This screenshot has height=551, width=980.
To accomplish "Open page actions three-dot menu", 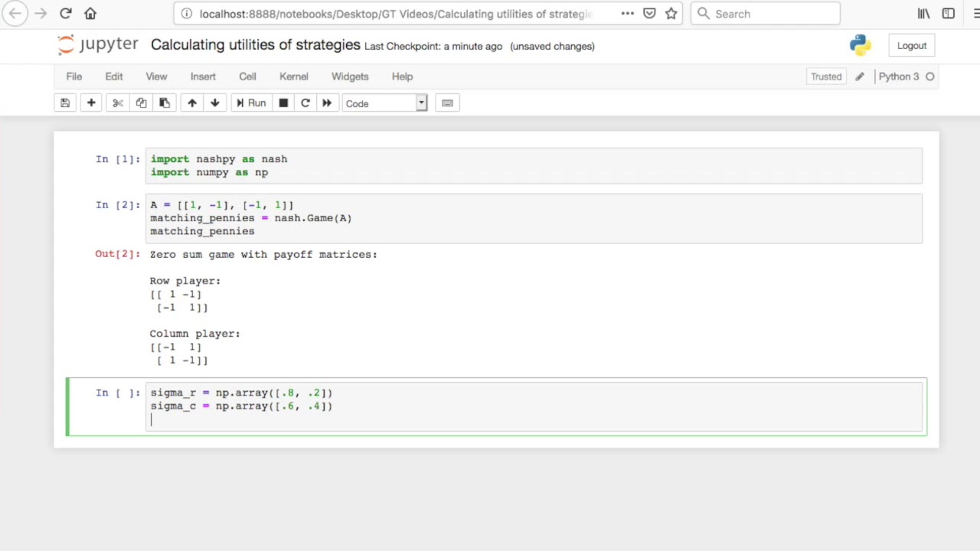I will (x=627, y=14).
